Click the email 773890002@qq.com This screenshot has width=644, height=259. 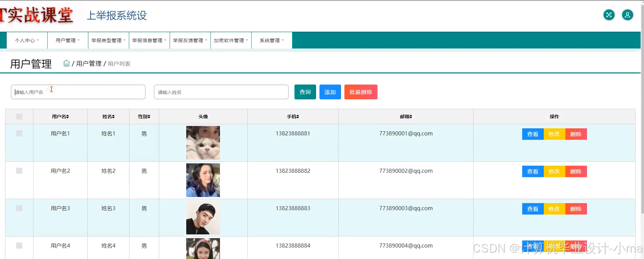tap(406, 171)
